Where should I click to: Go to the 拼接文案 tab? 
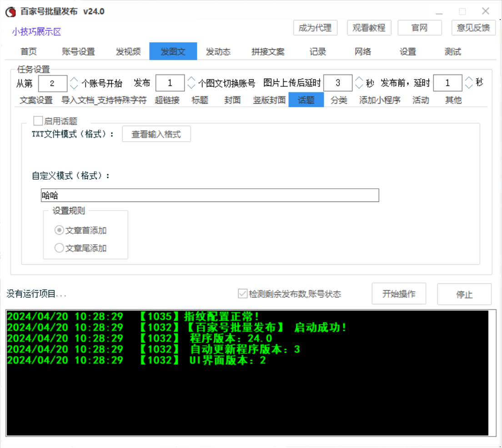coord(268,51)
